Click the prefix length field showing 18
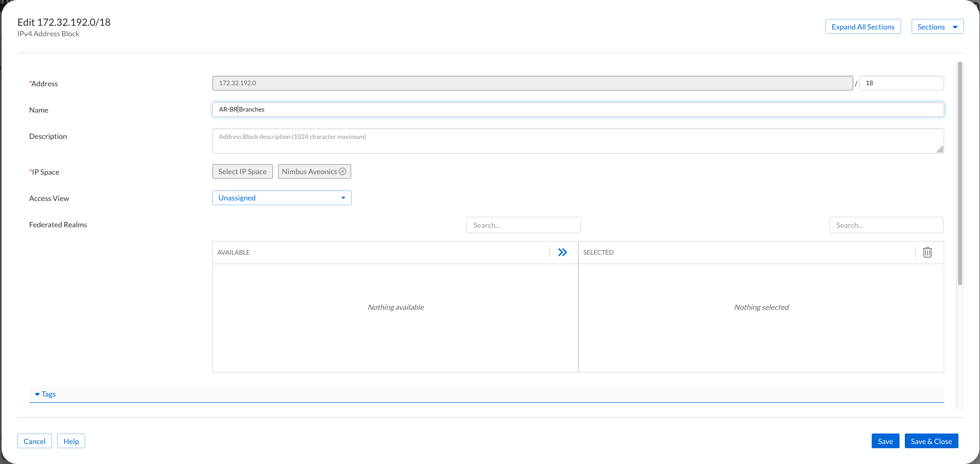The width and height of the screenshot is (980, 464). pos(901,83)
